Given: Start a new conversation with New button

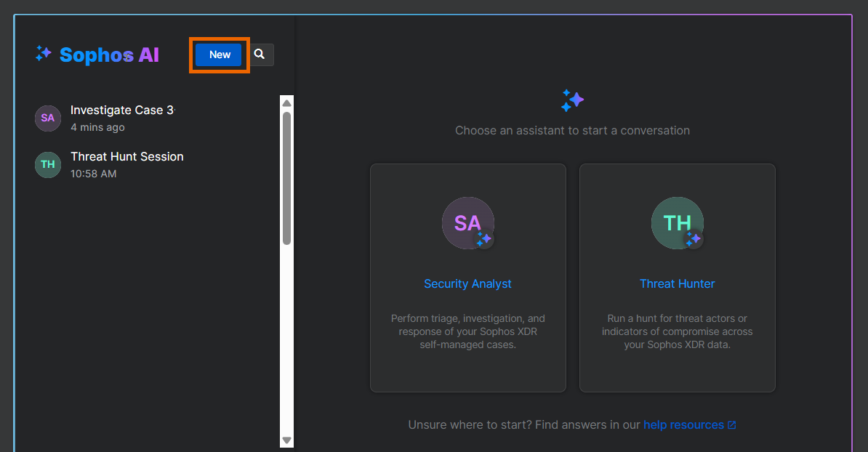Looking at the screenshot, I should [x=219, y=55].
